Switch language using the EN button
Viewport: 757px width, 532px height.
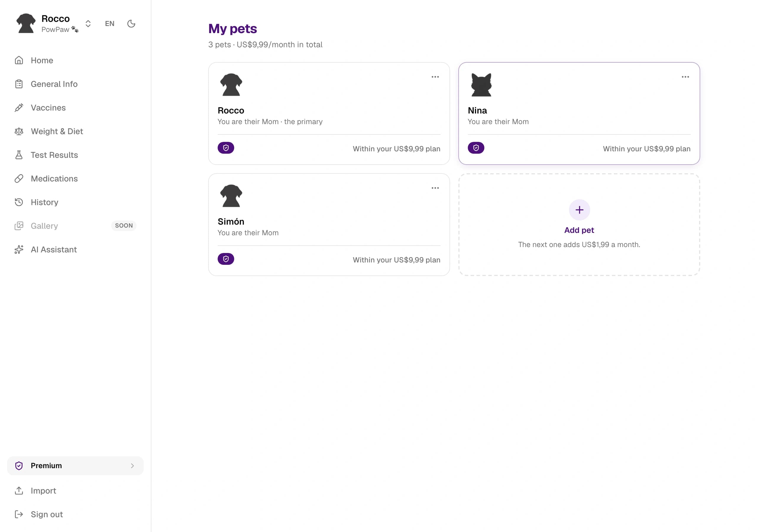(x=110, y=24)
